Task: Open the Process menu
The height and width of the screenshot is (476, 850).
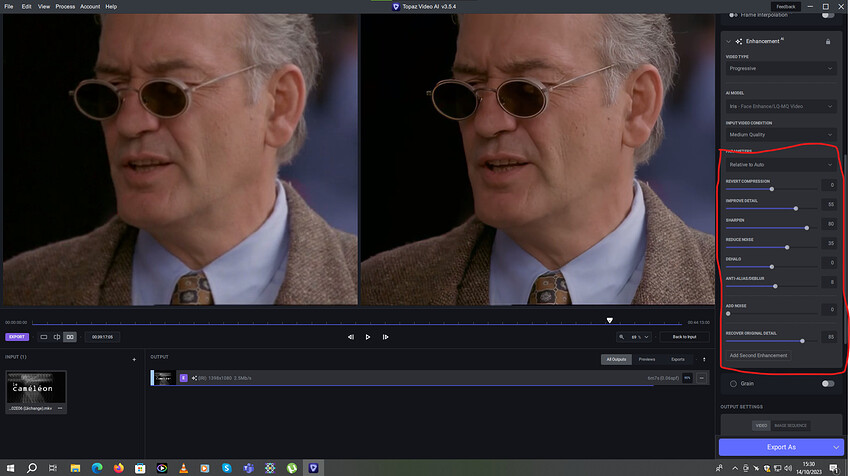Action: tap(65, 6)
